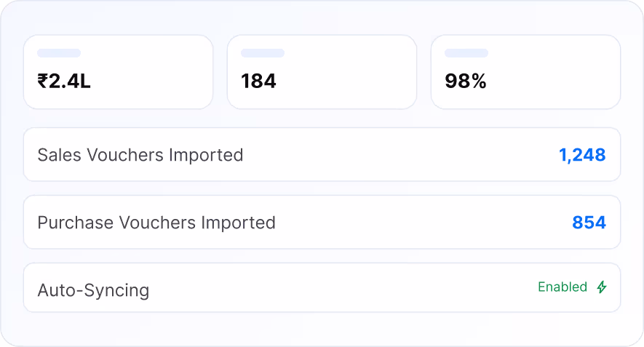644x347 pixels.
Task: Click the green lightning bolt icon
Action: (x=602, y=287)
